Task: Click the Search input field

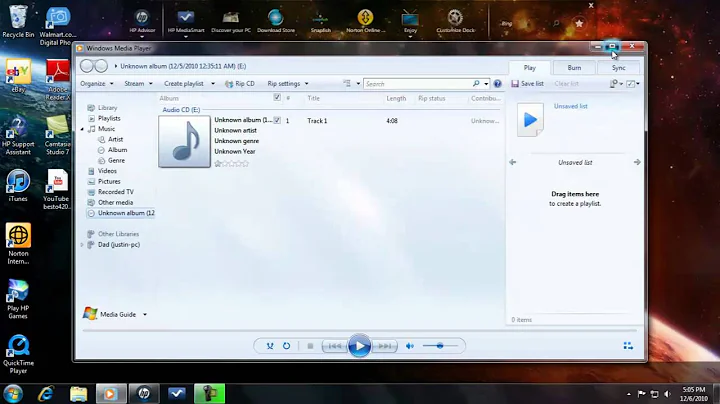Action: (x=417, y=84)
